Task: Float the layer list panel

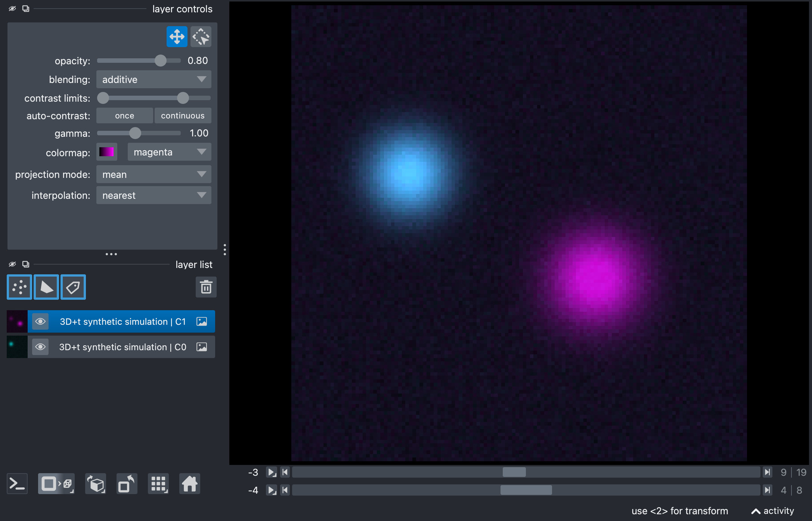Action: coord(26,264)
